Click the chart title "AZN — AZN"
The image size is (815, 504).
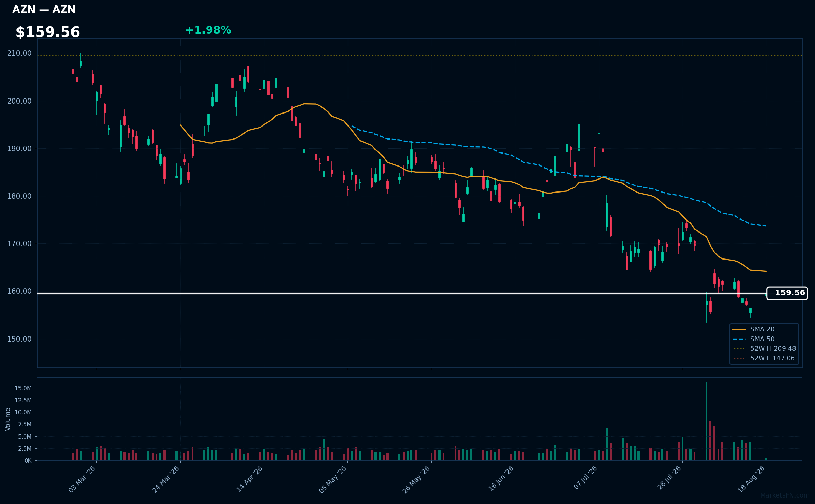point(44,9)
